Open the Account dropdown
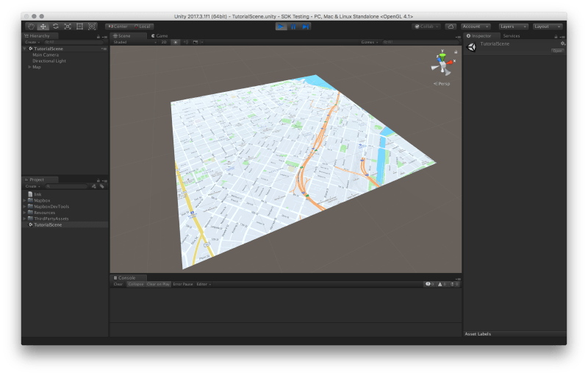Viewport: 588px width, 376px height. (x=476, y=26)
